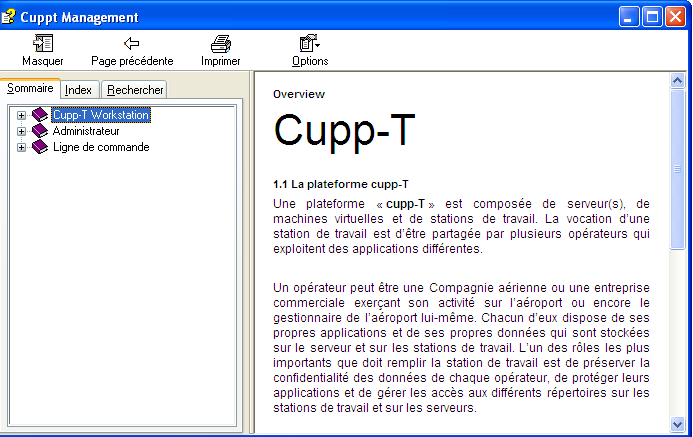Expand the Ligne de commande tree node

click(x=21, y=147)
